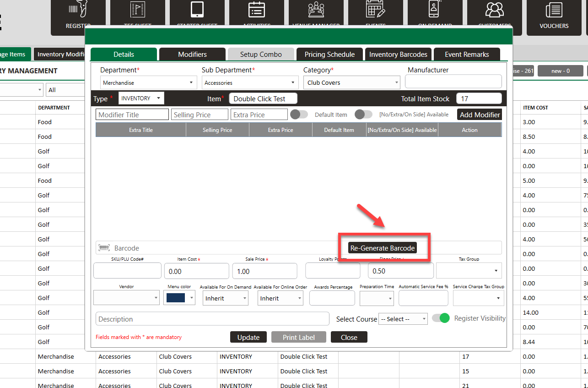Expand the Department dropdown

pyautogui.click(x=148, y=83)
